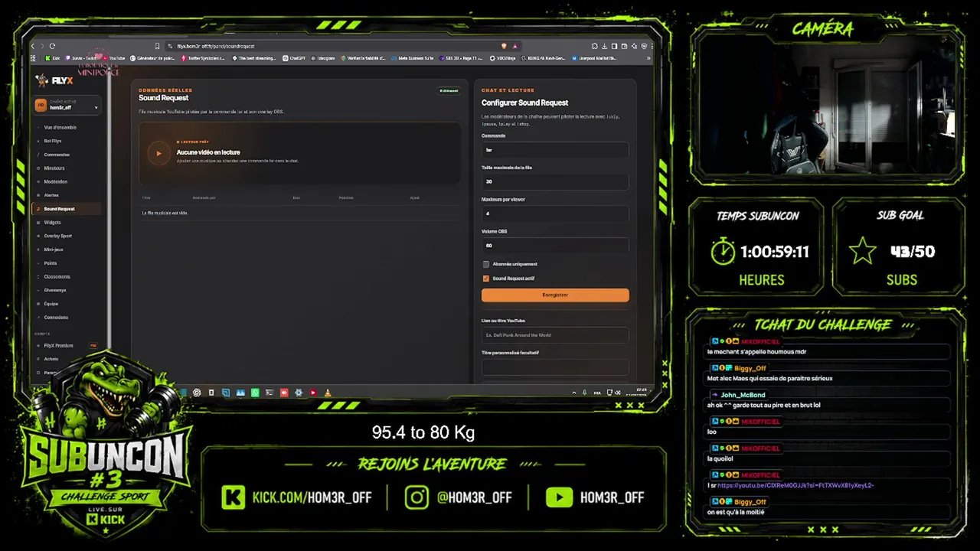Click the Maximum par viewer field
This screenshot has width=980, height=551.
pyautogui.click(x=555, y=214)
